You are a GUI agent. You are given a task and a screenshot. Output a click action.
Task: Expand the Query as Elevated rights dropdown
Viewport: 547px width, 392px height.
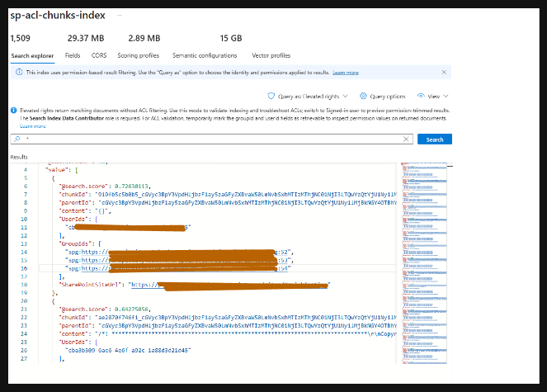pyautogui.click(x=308, y=97)
